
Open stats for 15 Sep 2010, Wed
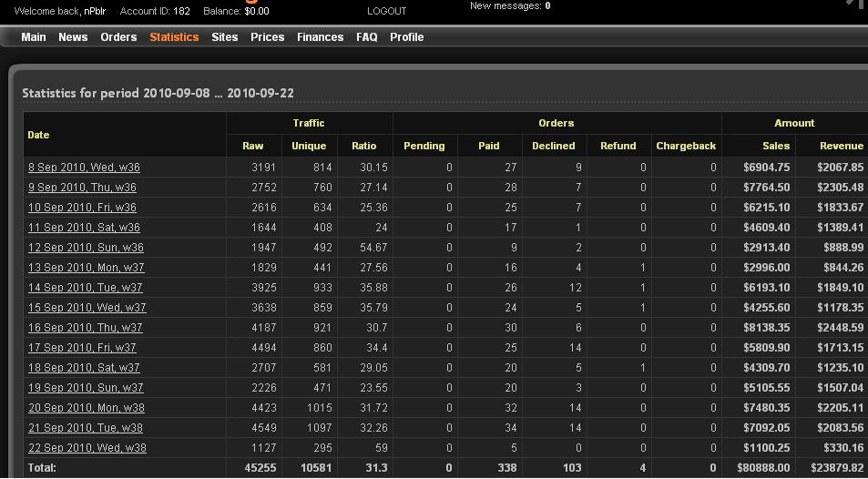[x=87, y=307]
